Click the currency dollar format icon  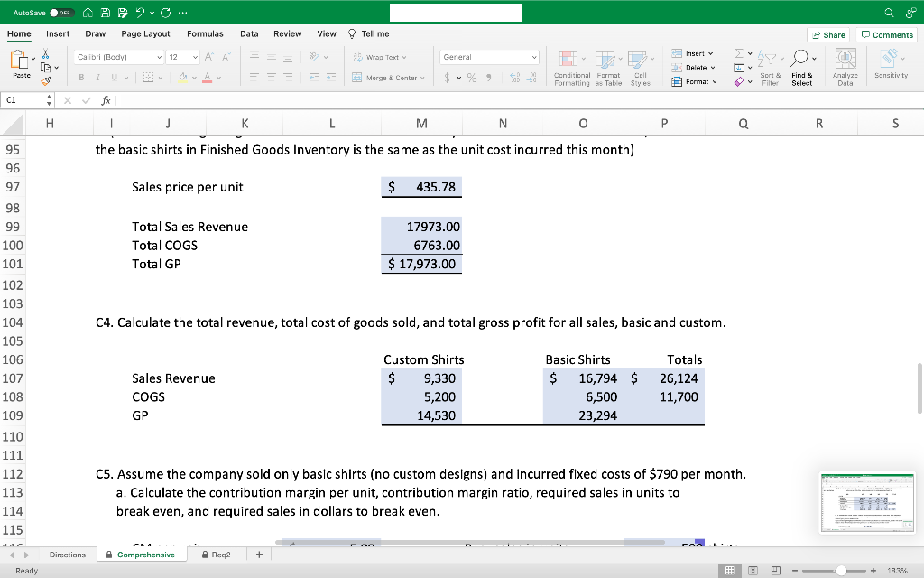coord(448,78)
